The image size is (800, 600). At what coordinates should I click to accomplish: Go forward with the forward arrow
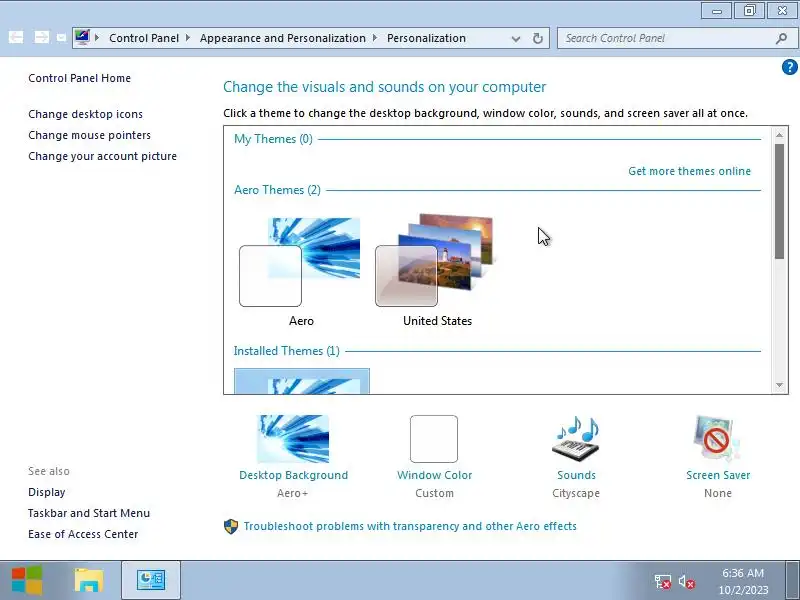pos(41,37)
